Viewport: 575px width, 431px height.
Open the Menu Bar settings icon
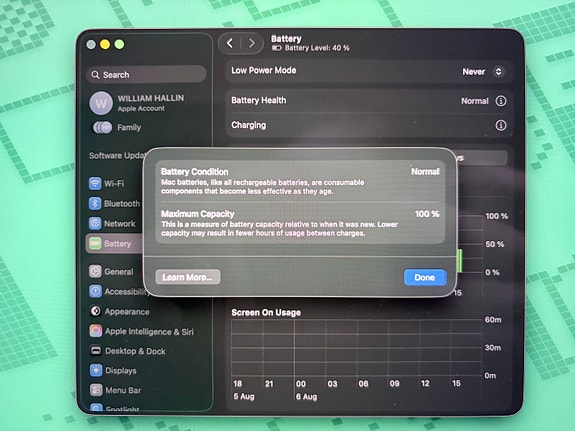tap(96, 390)
